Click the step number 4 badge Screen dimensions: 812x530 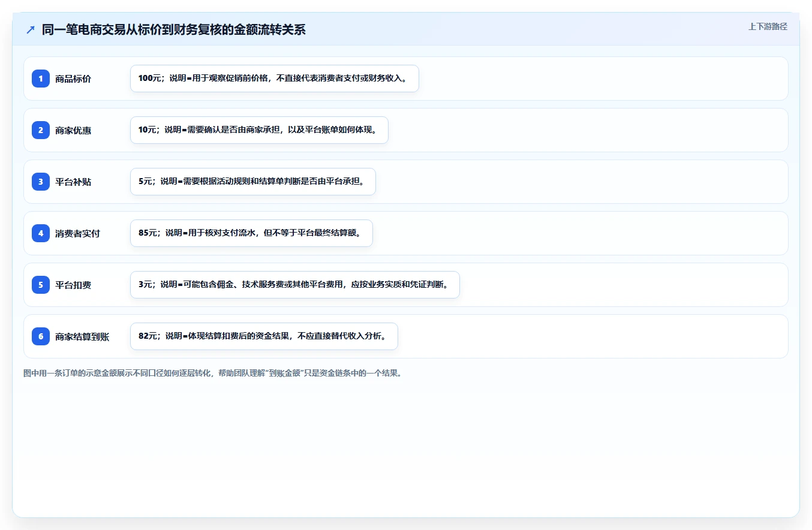pos(41,233)
